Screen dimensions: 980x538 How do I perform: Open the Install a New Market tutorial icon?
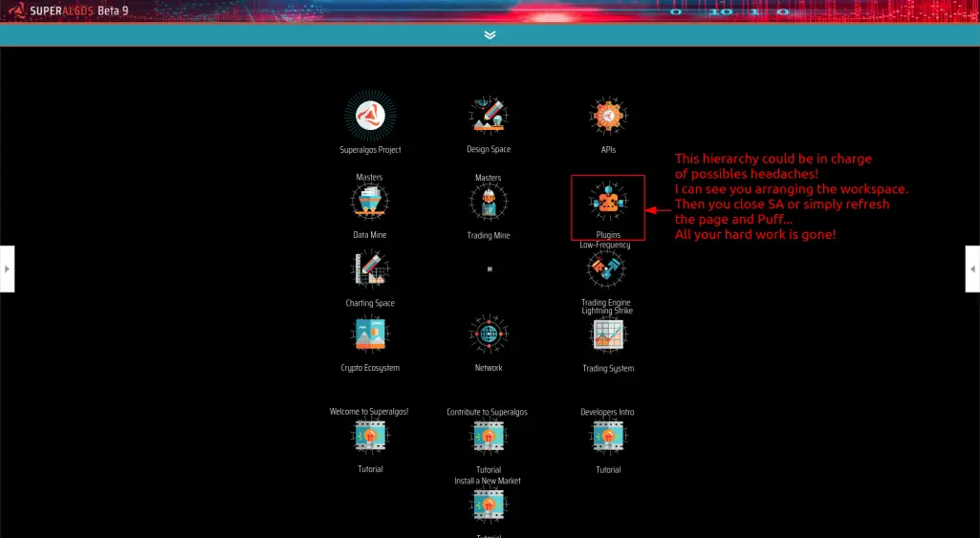[x=489, y=506]
